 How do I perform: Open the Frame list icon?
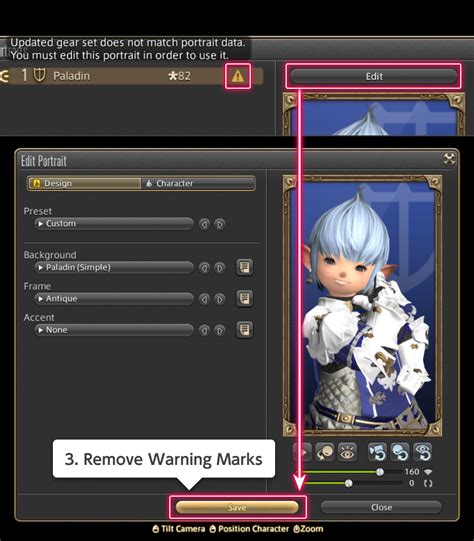[x=245, y=298]
